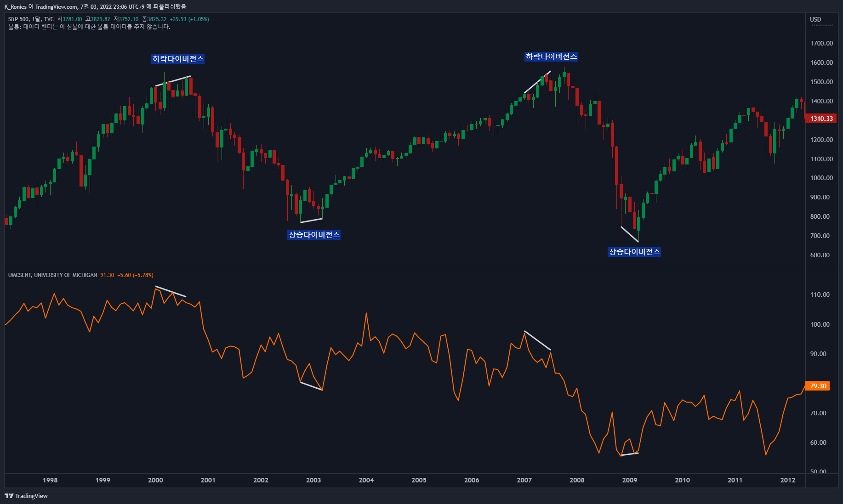Click the high value 고3829.82
Viewport: 843px width, 504px height.
point(98,19)
